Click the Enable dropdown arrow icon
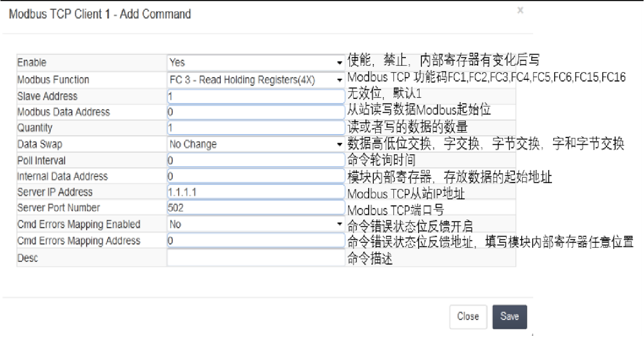The image size is (644, 338). pos(339,63)
